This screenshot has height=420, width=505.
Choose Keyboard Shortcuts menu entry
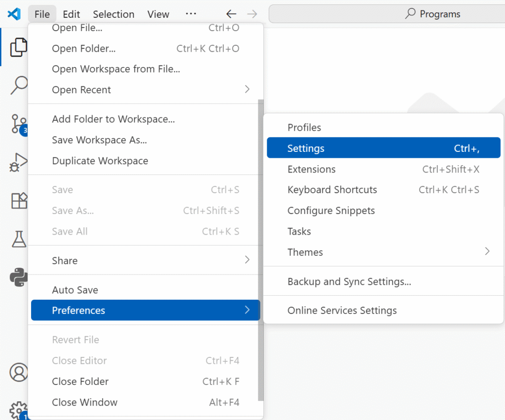332,190
